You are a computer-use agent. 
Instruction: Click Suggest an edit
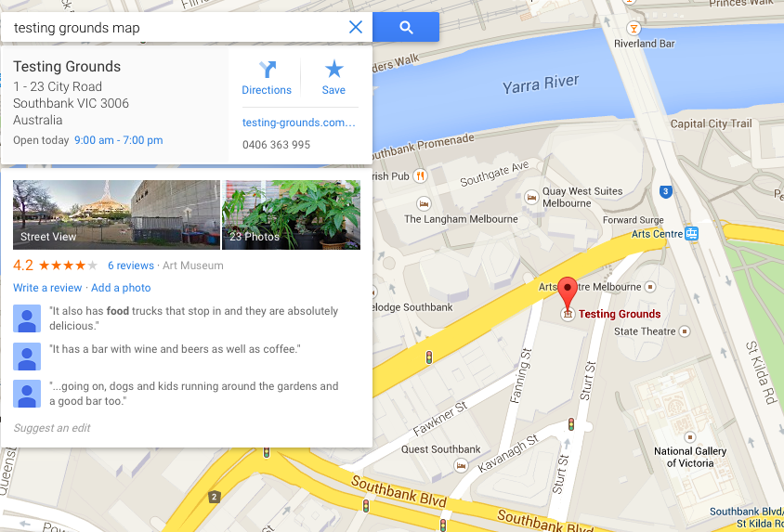[52, 428]
